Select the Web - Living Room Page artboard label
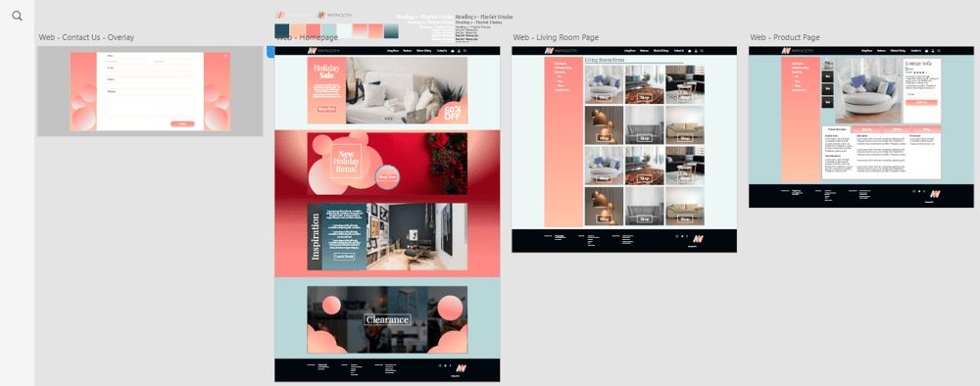 coord(556,37)
